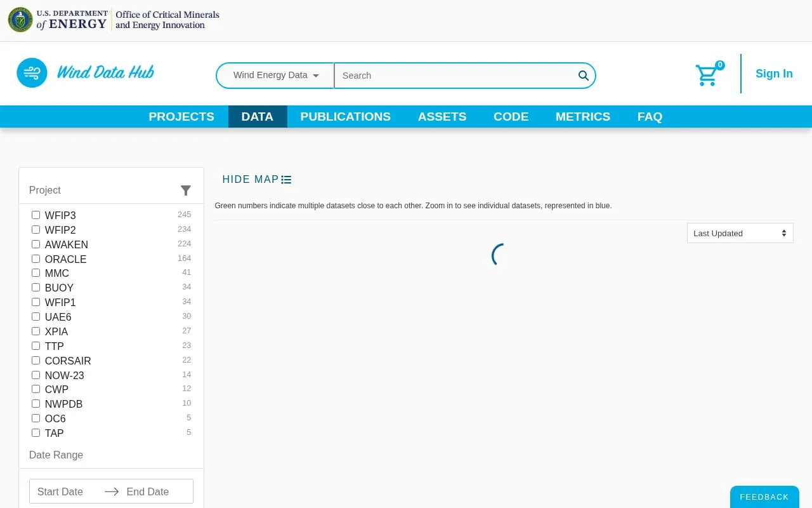812x508 pixels.
Task: Click the Project filter funnel icon
Action: (186, 190)
